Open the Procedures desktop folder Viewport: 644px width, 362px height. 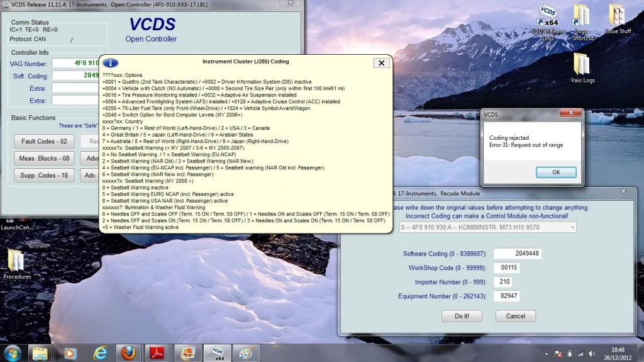pos(17,264)
